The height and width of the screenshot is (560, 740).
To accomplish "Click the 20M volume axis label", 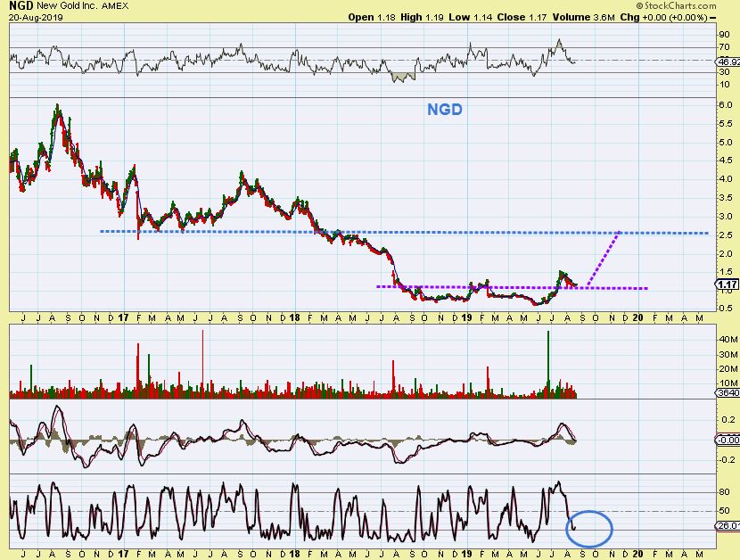I will (728, 369).
